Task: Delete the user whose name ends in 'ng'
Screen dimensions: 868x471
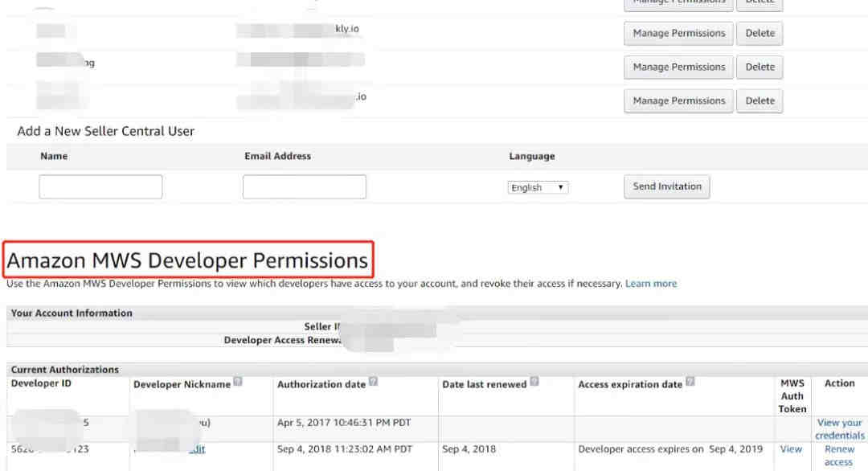Action: pos(759,67)
